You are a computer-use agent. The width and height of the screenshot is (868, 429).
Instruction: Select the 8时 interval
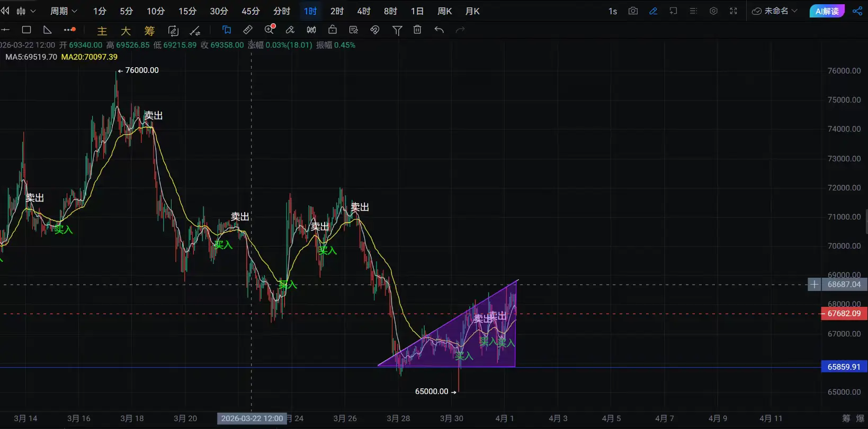coord(390,11)
